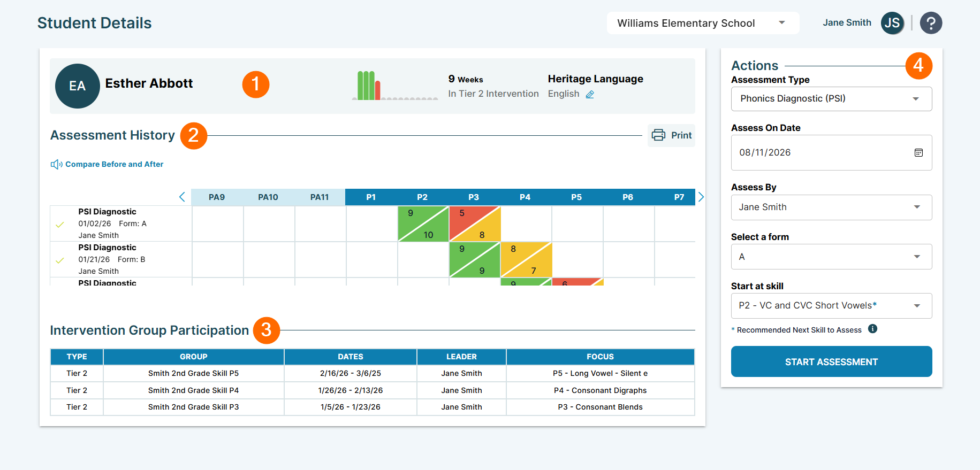The image size is (980, 470).
Task: Click dates 1/26/26 - 2/13/26
Action: (351, 390)
